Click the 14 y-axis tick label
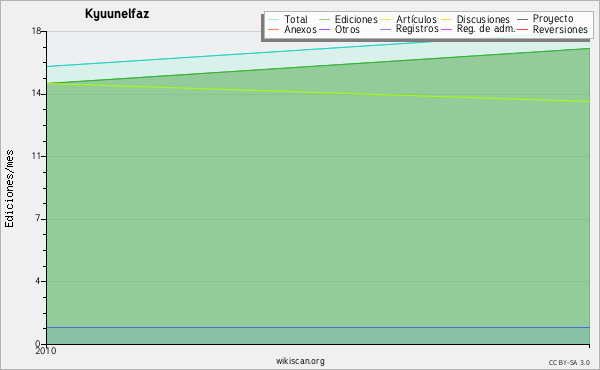600x370 pixels. [x=36, y=93]
